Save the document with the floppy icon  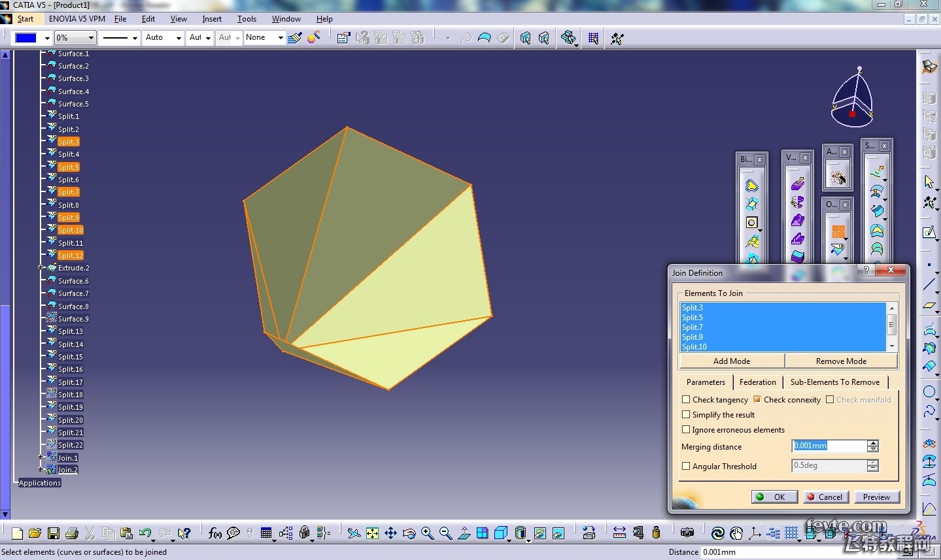(x=54, y=533)
